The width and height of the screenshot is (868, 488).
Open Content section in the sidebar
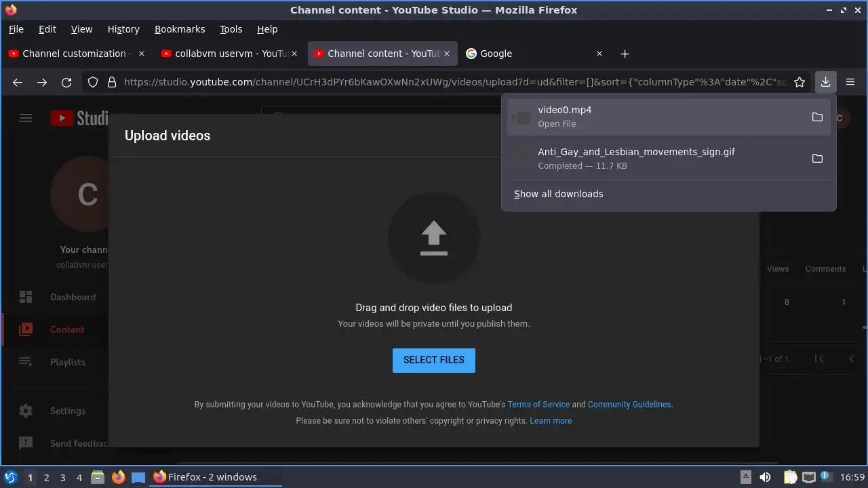coord(67,329)
